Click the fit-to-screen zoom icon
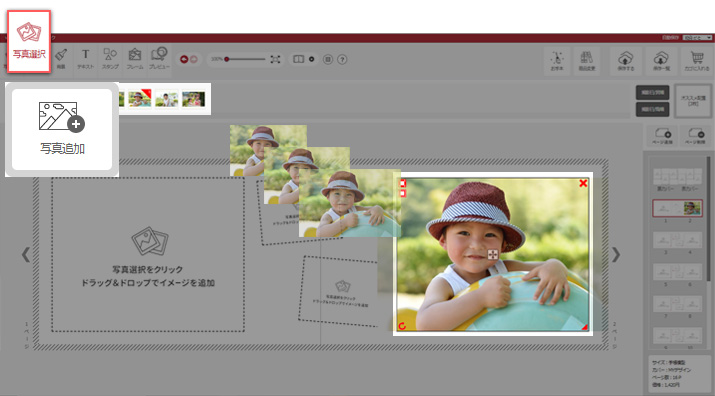This screenshot has height=396, width=715. 275,59
